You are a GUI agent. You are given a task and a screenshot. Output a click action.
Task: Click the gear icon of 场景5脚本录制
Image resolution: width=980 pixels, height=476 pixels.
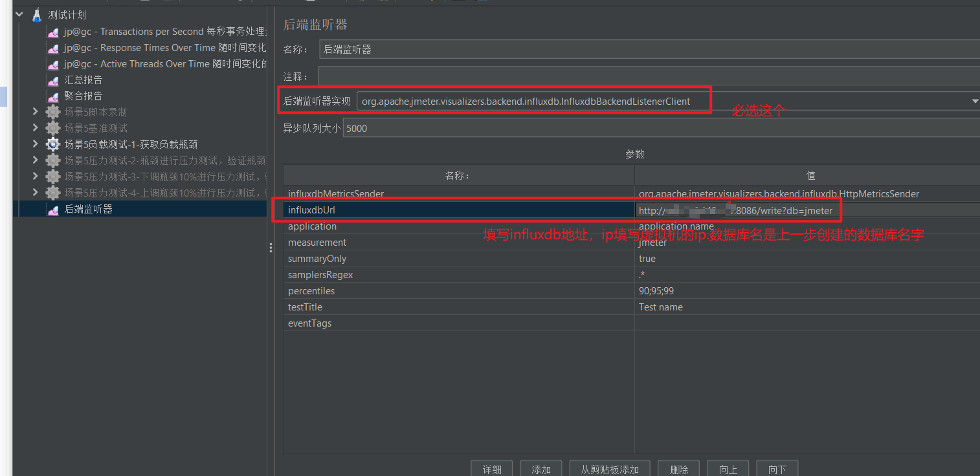click(53, 112)
